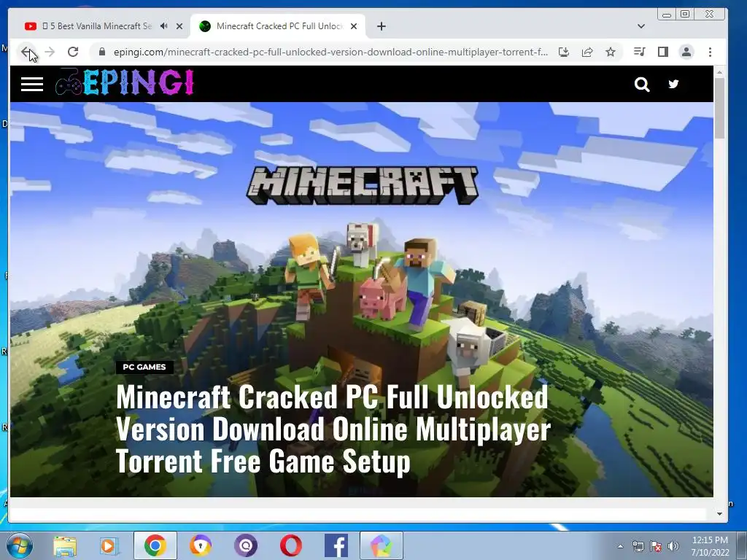The image size is (747, 560).
Task: Restore down the Chrome window
Action: tap(685, 15)
